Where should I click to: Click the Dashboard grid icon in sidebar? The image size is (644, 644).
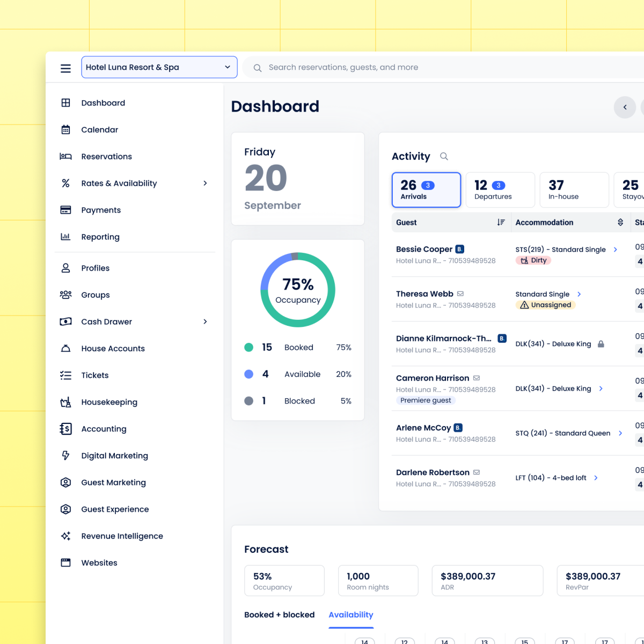[x=65, y=103]
